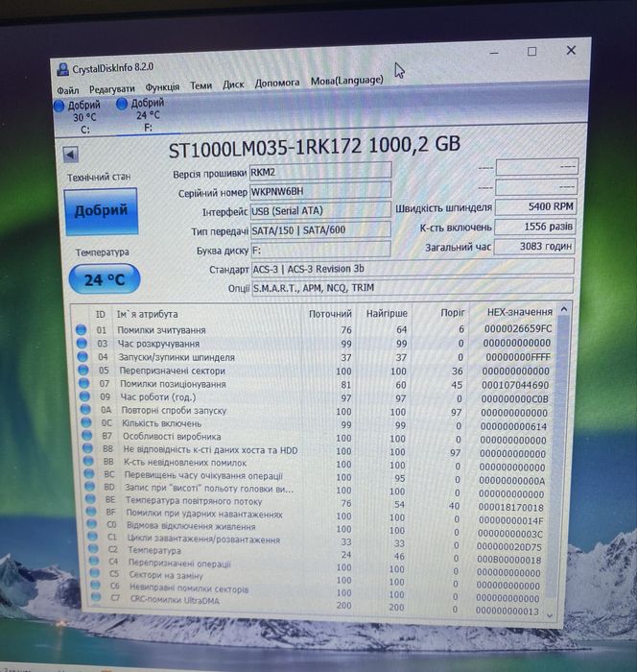The height and width of the screenshot is (672, 637).
Task: Click the disk title ST1000LM035-1RK172 1000,2 GB
Action: (315, 147)
